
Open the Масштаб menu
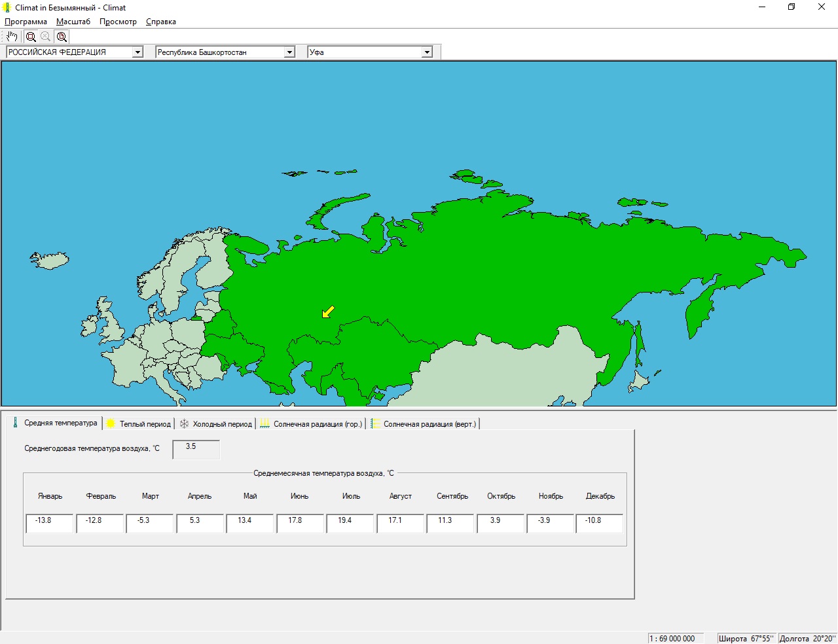(x=73, y=22)
